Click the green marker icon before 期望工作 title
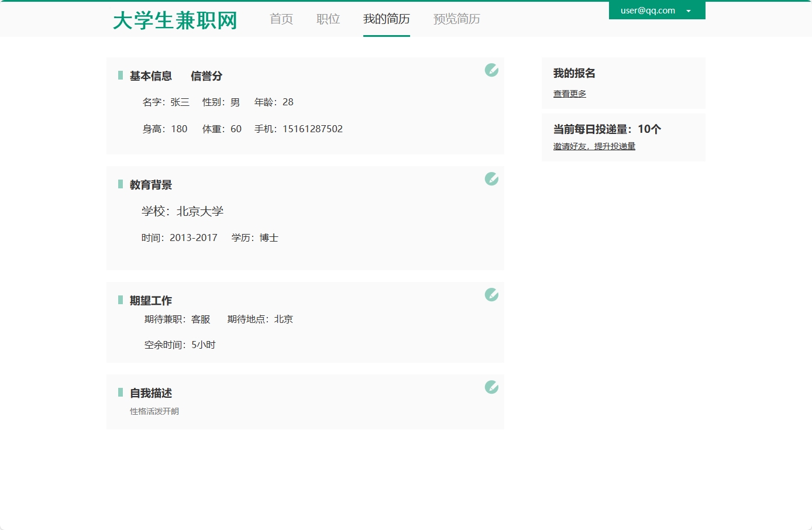Image resolution: width=812 pixels, height=530 pixels. coord(119,300)
